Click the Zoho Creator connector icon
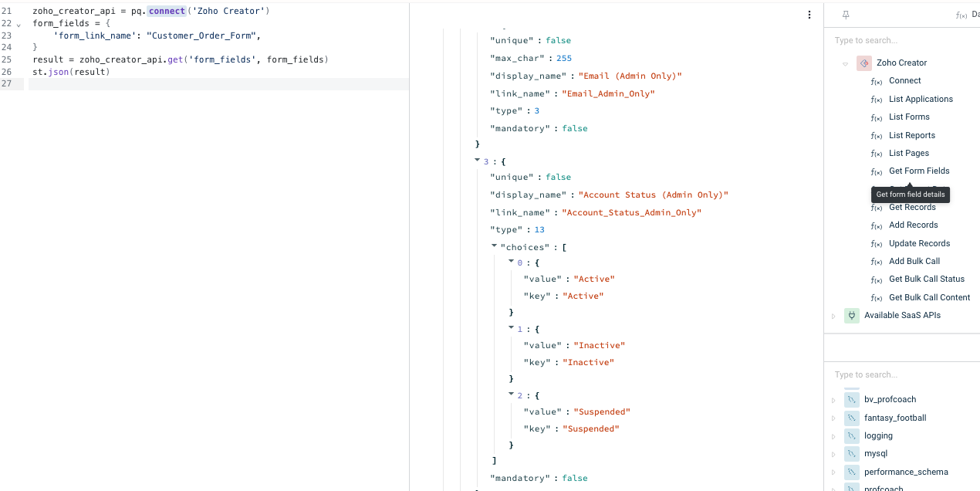The width and height of the screenshot is (980, 491). coord(864,63)
